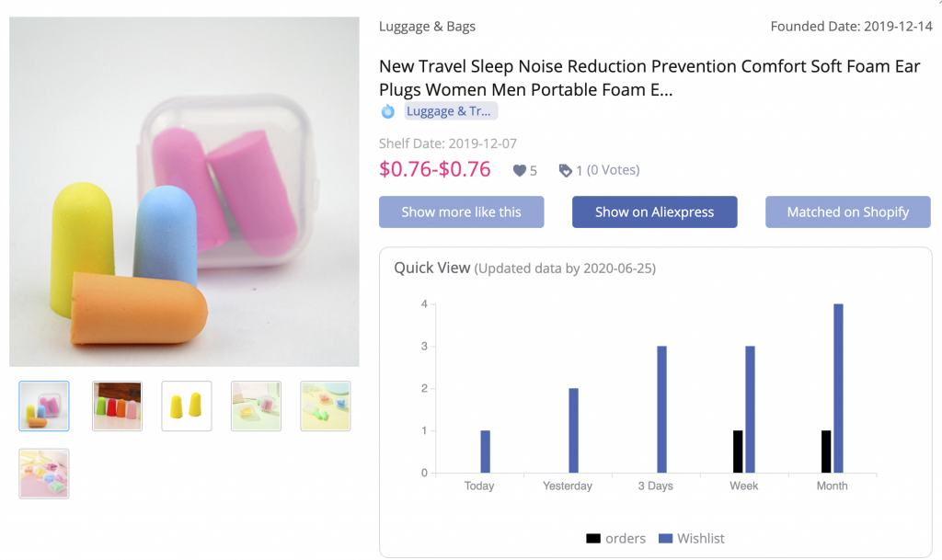This screenshot has width=942, height=560.
Task: Click the main earplugs product image
Action: click(184, 191)
